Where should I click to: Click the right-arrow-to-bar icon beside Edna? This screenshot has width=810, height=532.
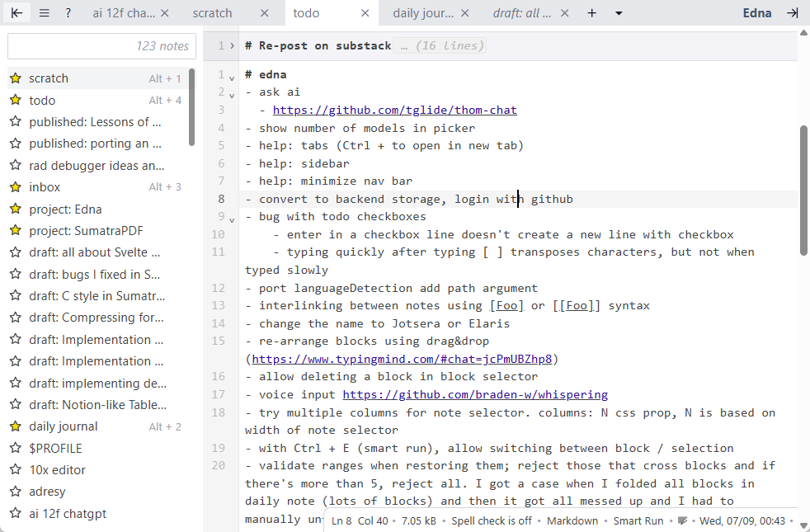[x=793, y=13]
